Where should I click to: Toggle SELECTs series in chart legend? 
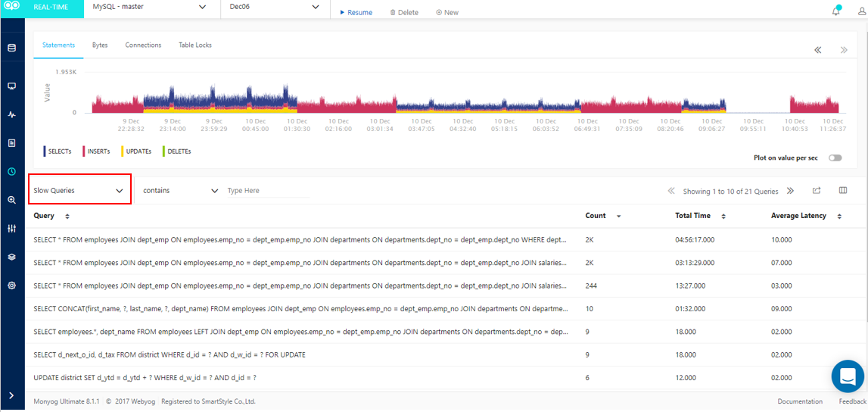click(x=57, y=151)
